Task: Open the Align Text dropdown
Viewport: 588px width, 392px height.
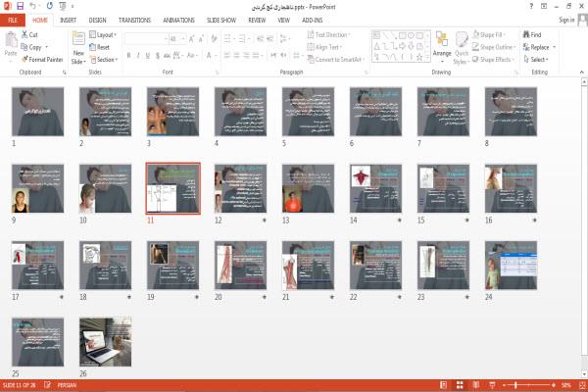Action: tap(324, 47)
